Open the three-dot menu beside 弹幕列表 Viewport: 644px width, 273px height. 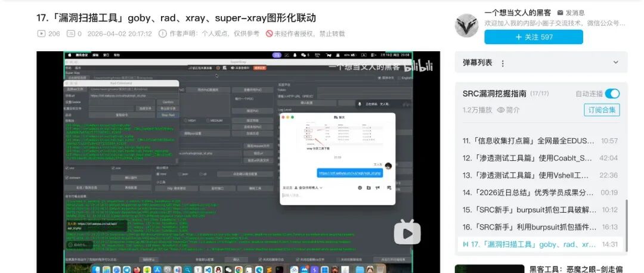502,63
